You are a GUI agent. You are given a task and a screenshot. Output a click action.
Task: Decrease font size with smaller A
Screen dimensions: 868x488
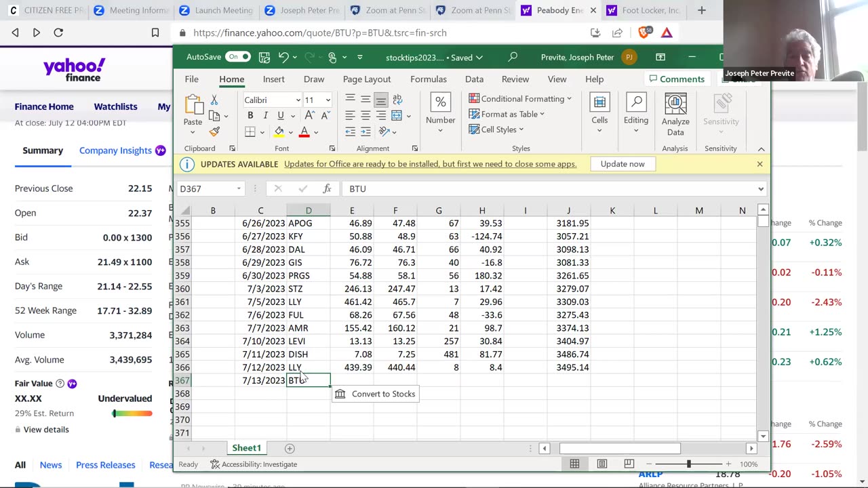pyautogui.click(x=325, y=116)
